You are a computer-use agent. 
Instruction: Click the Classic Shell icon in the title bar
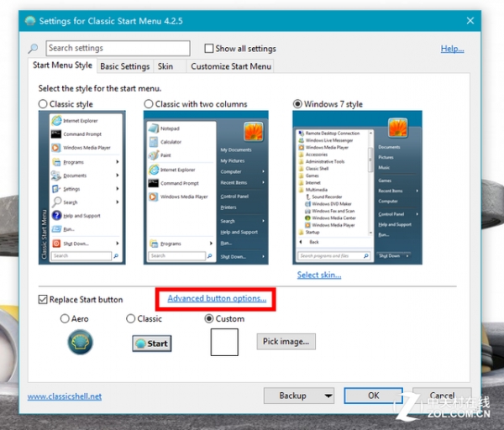tap(32, 21)
